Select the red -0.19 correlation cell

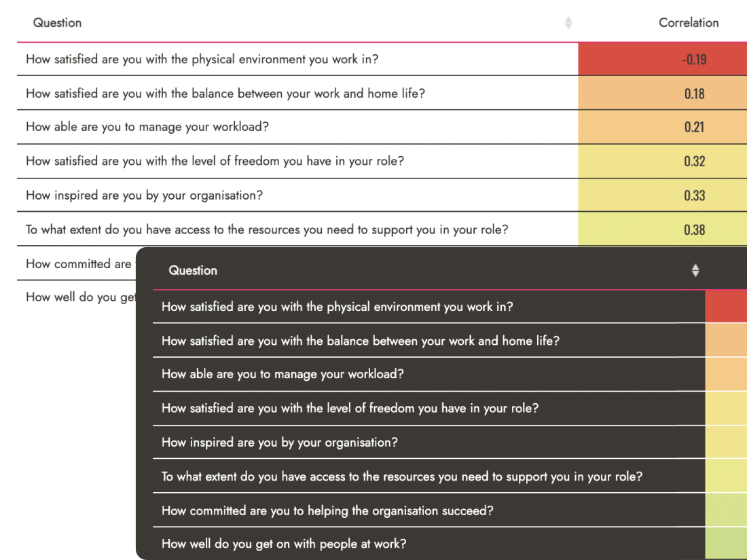pyautogui.click(x=694, y=60)
